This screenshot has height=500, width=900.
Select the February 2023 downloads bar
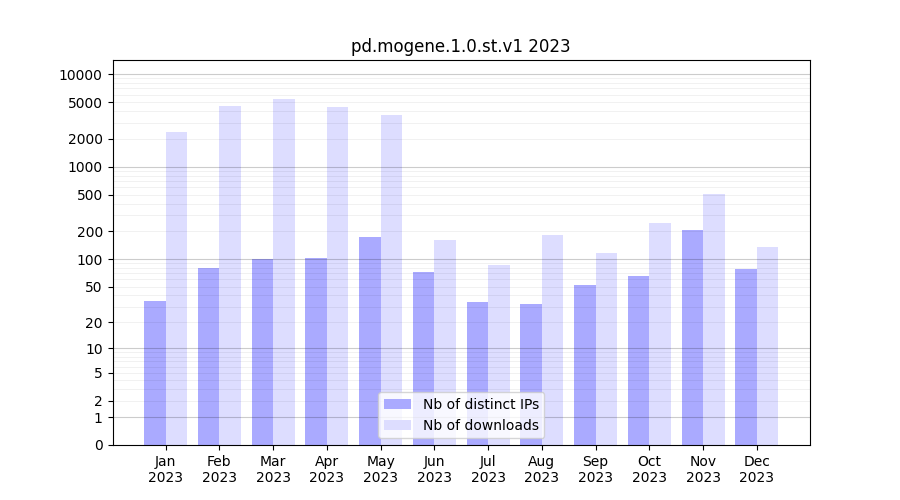click(230, 275)
